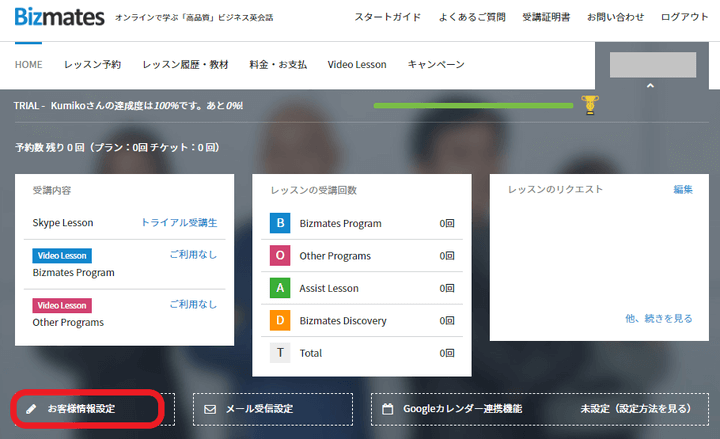
Task: Click the pink Video Lesson badge
Action: [62, 305]
